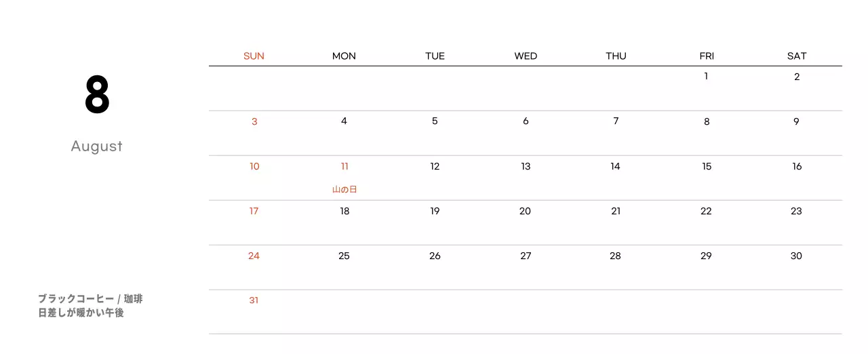The width and height of the screenshot is (868, 354).
Task: Select August 1 date cell
Action: coord(706,77)
